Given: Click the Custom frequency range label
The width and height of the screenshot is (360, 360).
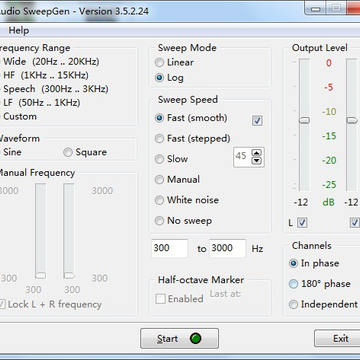Looking at the screenshot, I should pos(20,117).
